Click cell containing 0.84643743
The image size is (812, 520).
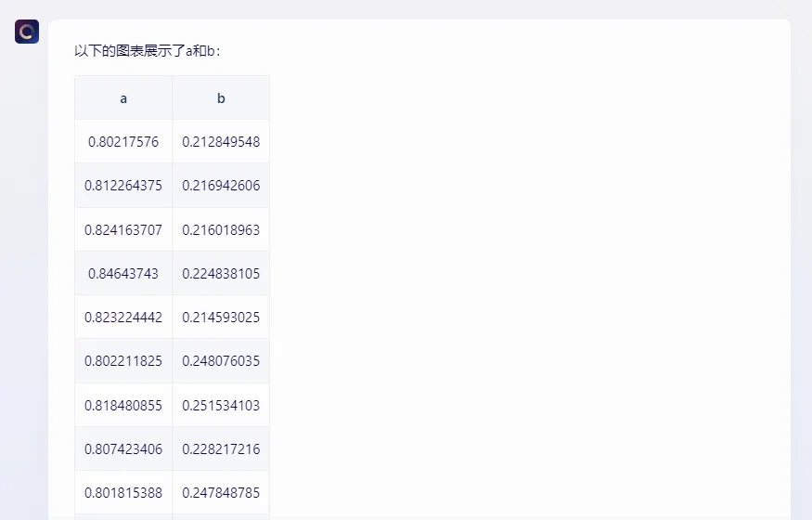pyautogui.click(x=123, y=273)
